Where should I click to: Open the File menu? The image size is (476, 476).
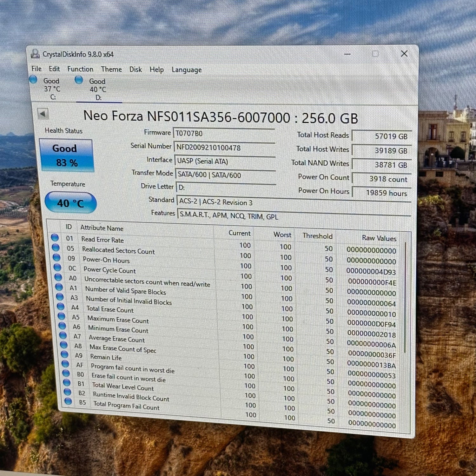click(x=36, y=69)
